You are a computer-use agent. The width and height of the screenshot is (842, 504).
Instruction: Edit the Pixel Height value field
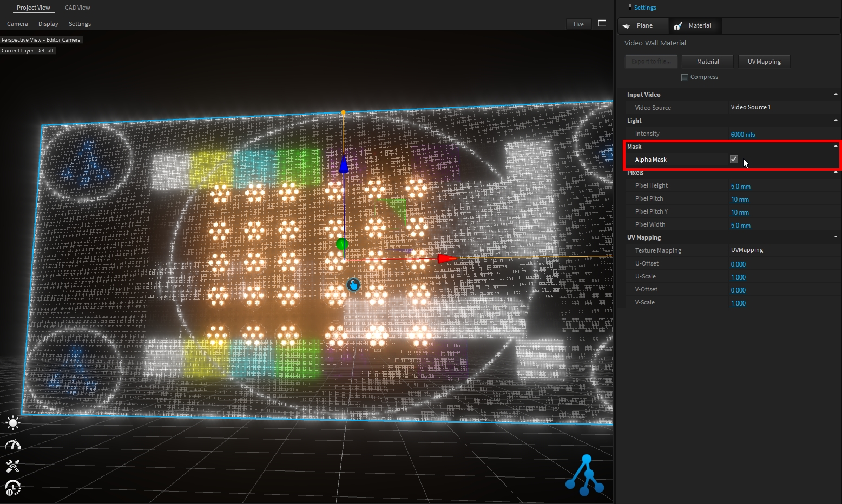pyautogui.click(x=740, y=186)
